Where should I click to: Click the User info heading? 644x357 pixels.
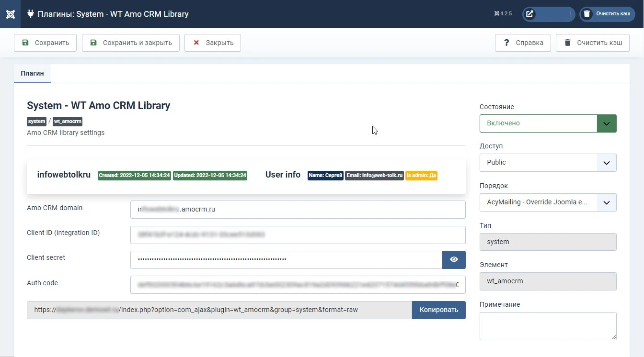coord(283,175)
